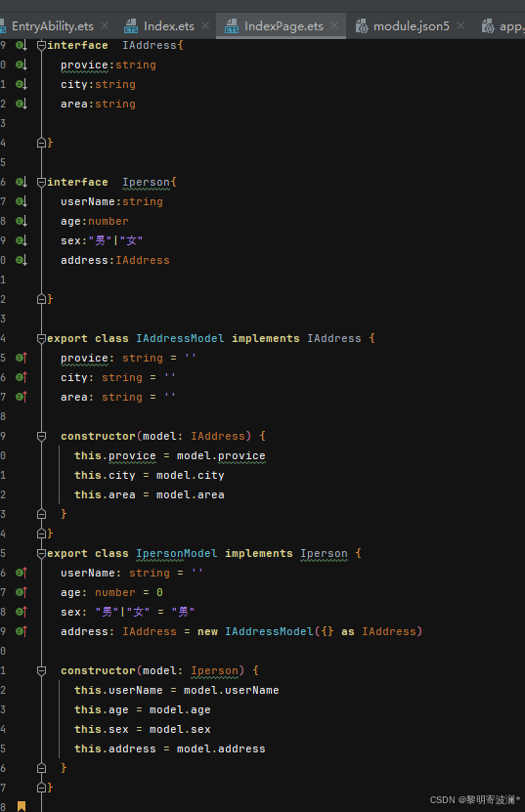Click 'this.provice = model.provice' line
Viewport: 525px width, 812px height.
[x=169, y=455]
